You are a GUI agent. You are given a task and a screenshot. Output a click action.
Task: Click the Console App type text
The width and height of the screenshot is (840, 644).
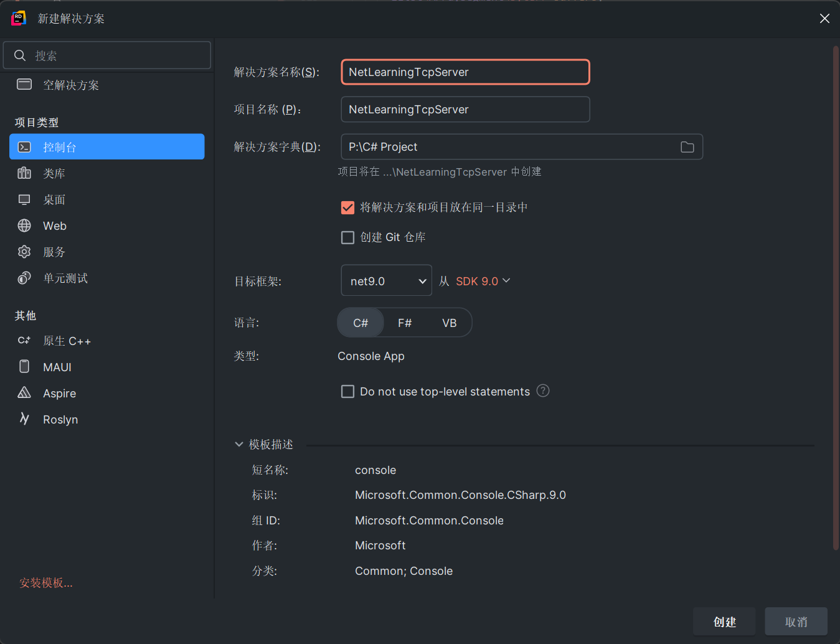point(371,356)
